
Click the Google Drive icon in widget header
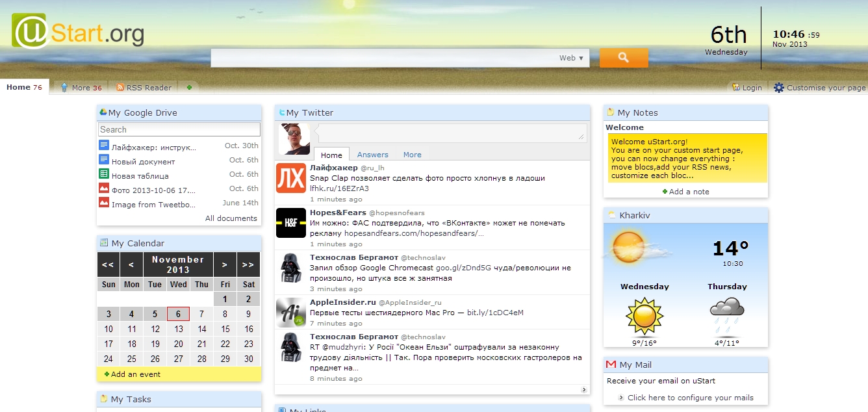coord(103,112)
